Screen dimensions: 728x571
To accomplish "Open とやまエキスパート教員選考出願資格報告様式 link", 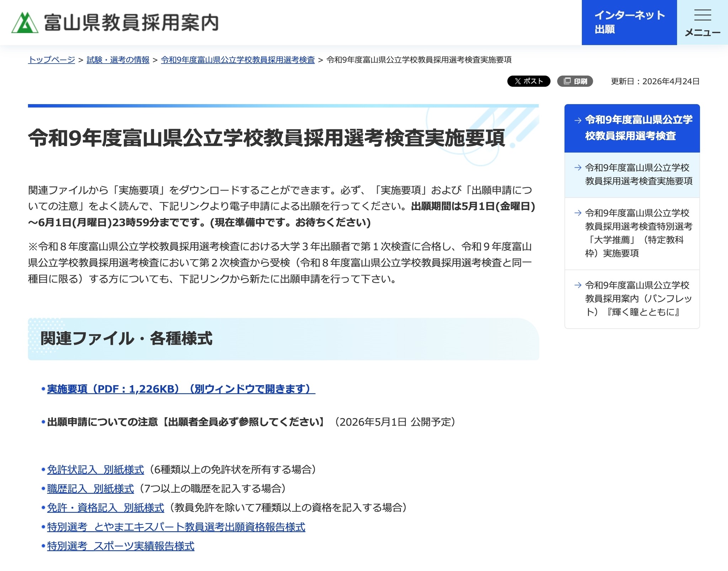I will coord(176,527).
